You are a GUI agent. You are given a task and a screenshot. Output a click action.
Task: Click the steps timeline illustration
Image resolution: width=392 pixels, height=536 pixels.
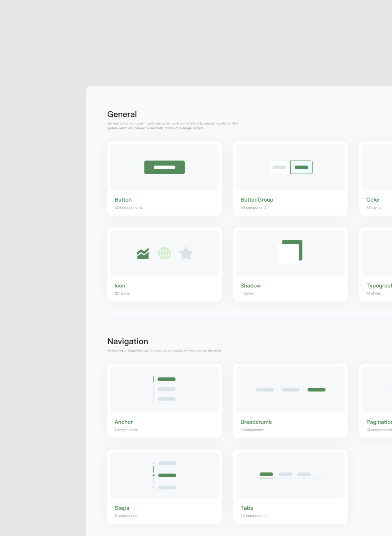tap(164, 475)
